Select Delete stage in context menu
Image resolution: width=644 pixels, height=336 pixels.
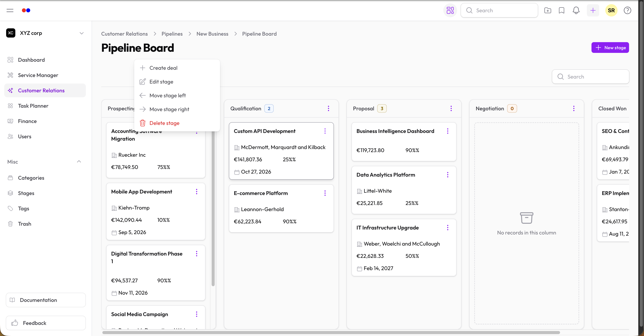[177, 123]
